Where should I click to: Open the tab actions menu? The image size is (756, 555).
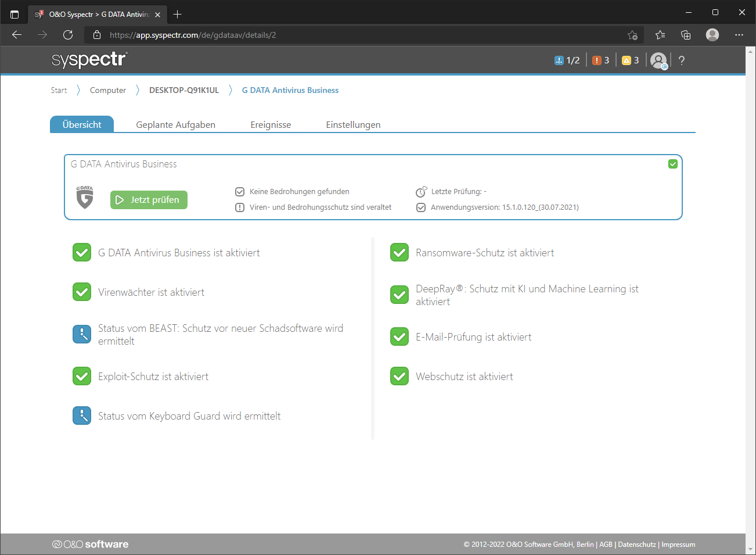click(x=15, y=14)
